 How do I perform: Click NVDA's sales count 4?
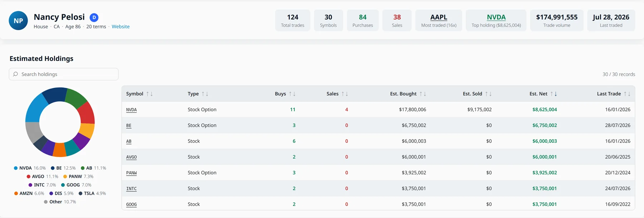pyautogui.click(x=346, y=110)
